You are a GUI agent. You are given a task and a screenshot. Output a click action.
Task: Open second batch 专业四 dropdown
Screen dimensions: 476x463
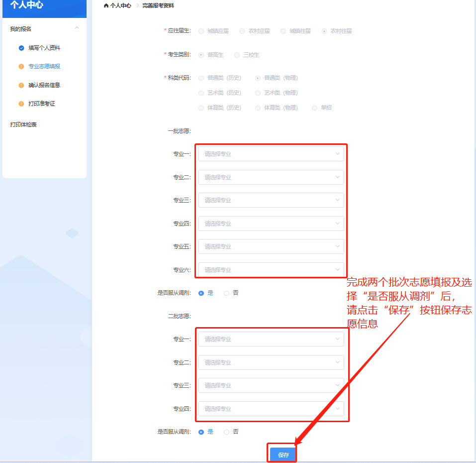click(271, 409)
